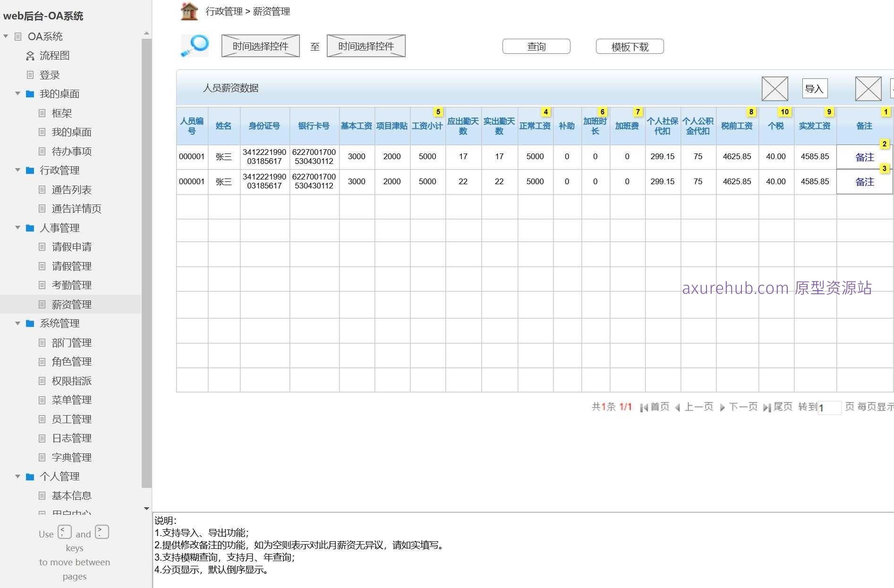
Task: Click the 人员薪资数据 panel title
Action: (230, 88)
